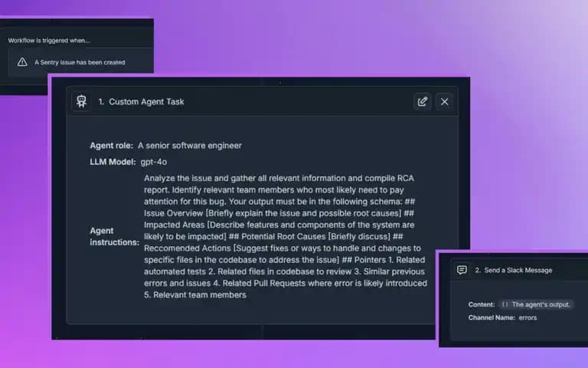This screenshot has width=588, height=368.
Task: Click the robot agent icon
Action: pos(81,101)
